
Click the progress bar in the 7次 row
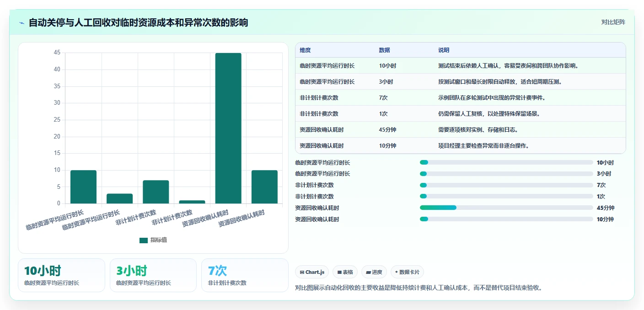506,185
